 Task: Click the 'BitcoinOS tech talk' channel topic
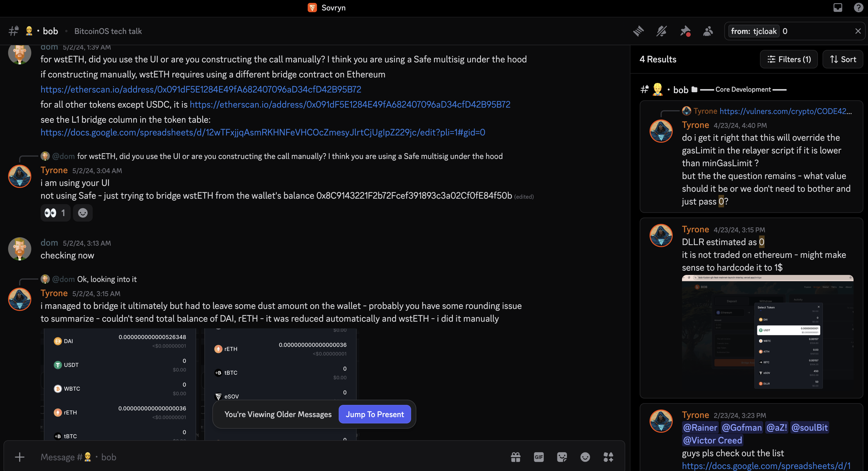point(108,31)
